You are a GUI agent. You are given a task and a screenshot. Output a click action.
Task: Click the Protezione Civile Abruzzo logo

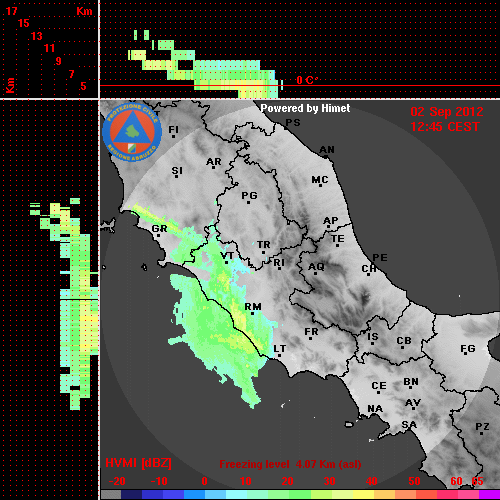[x=132, y=132]
